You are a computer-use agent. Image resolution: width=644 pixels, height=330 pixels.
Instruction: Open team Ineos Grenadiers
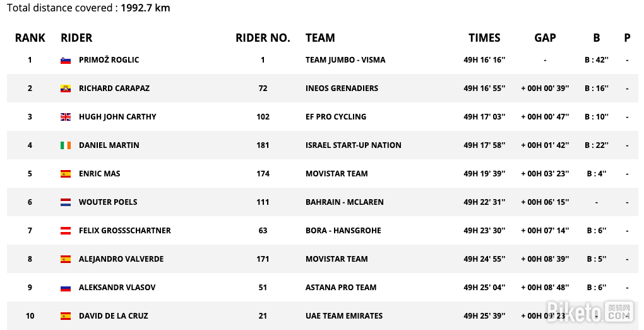342,89
